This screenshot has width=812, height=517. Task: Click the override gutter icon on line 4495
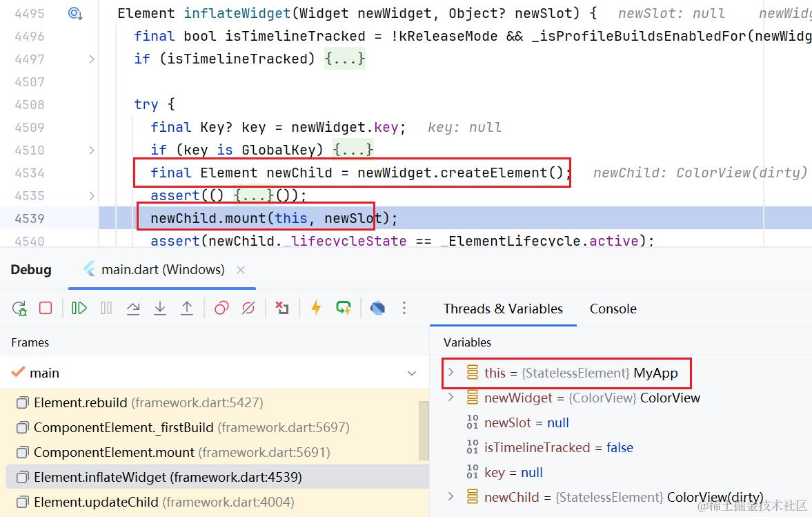(76, 14)
